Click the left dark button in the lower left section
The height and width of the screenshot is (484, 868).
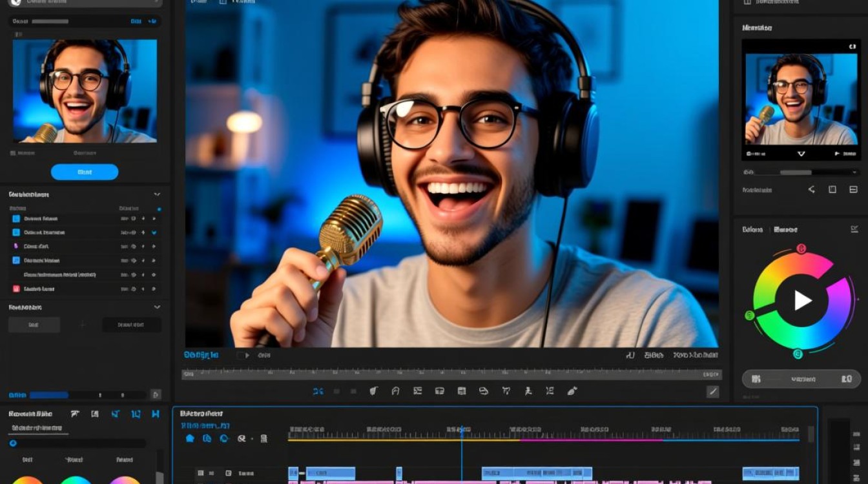coord(34,325)
